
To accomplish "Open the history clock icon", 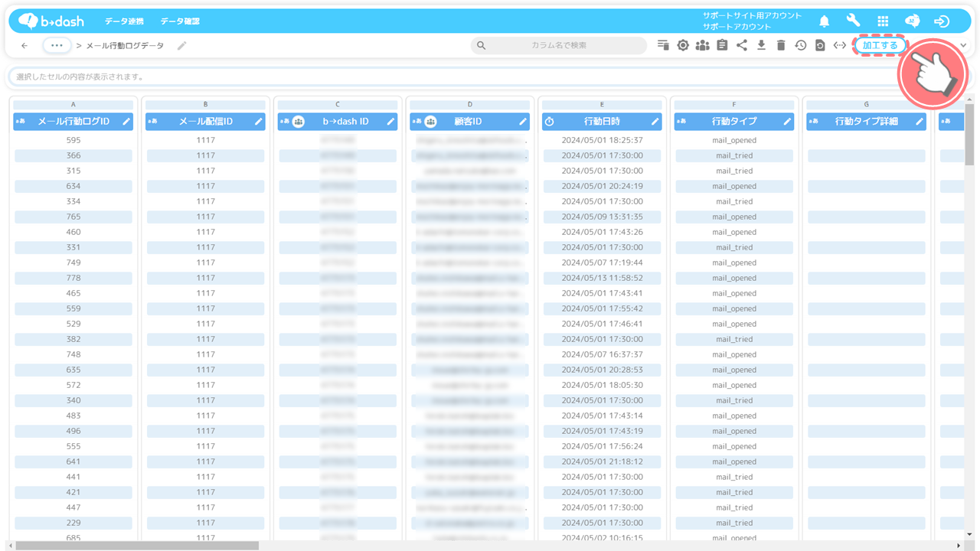I will pyautogui.click(x=800, y=46).
